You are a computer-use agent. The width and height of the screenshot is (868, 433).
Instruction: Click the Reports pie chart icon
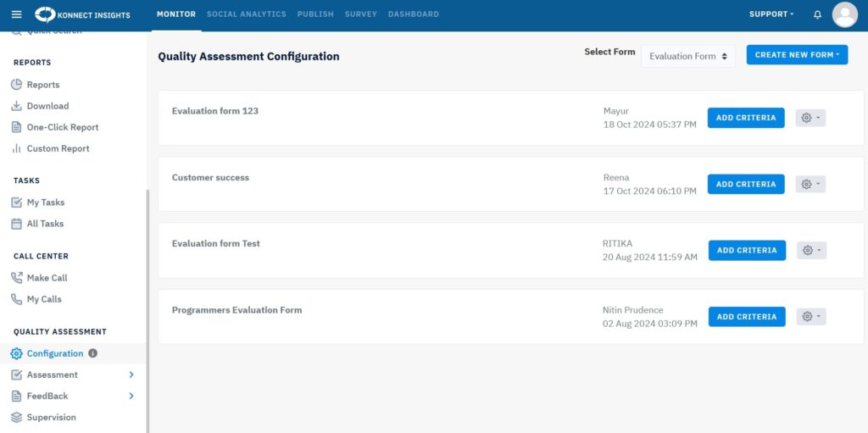point(17,85)
